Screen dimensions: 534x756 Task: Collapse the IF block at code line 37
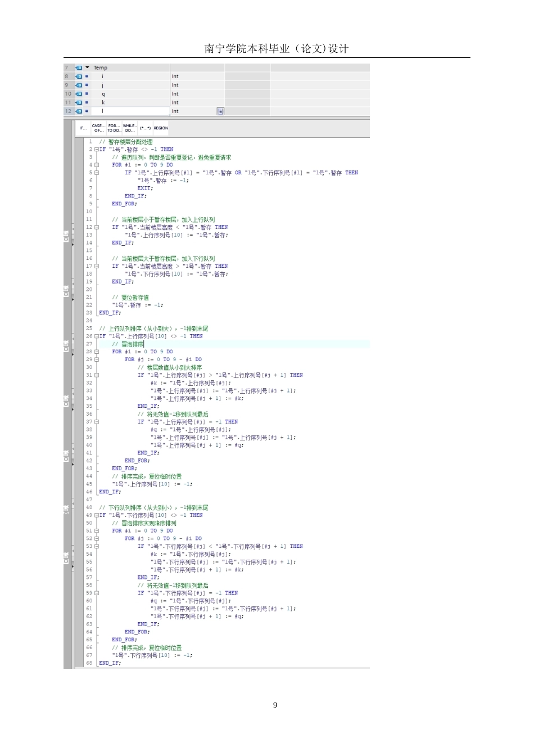[96, 422]
